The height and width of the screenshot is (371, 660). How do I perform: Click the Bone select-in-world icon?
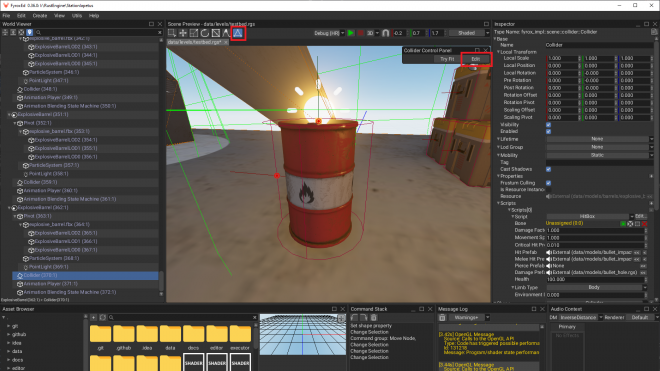(637, 224)
